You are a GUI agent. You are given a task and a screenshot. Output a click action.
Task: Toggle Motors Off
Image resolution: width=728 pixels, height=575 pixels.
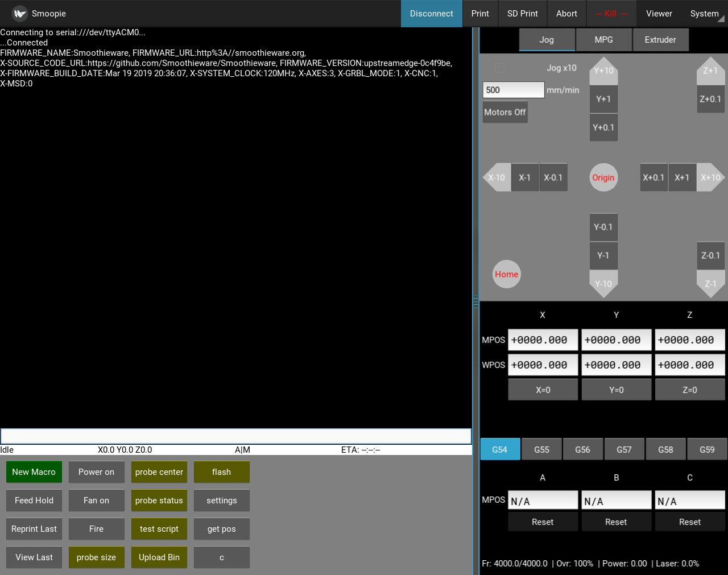(x=504, y=111)
